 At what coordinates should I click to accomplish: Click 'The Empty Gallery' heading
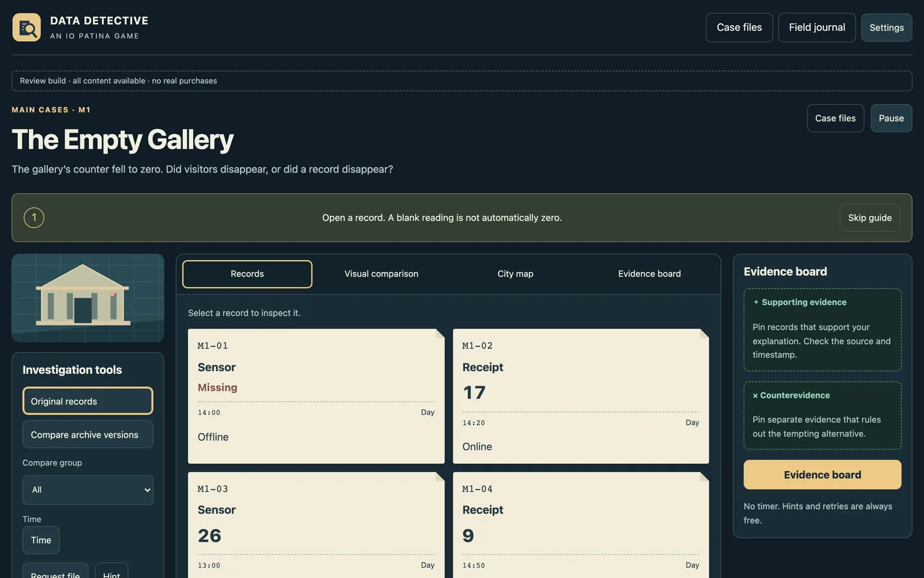point(123,139)
